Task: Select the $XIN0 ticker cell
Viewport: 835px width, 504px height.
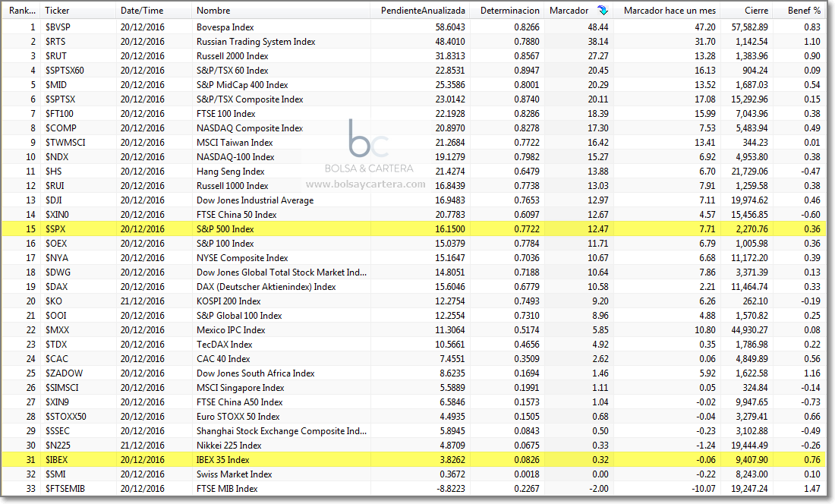Action: point(57,215)
